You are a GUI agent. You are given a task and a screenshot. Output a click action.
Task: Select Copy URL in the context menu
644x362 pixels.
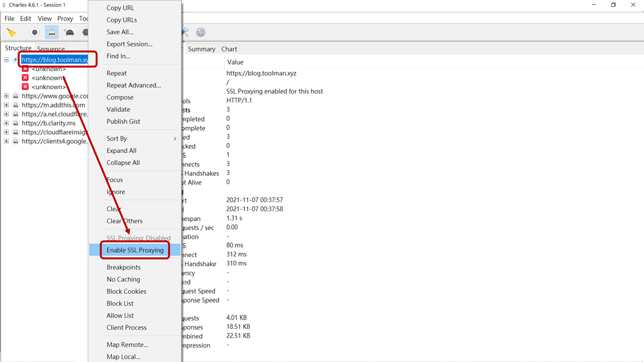coord(120,8)
